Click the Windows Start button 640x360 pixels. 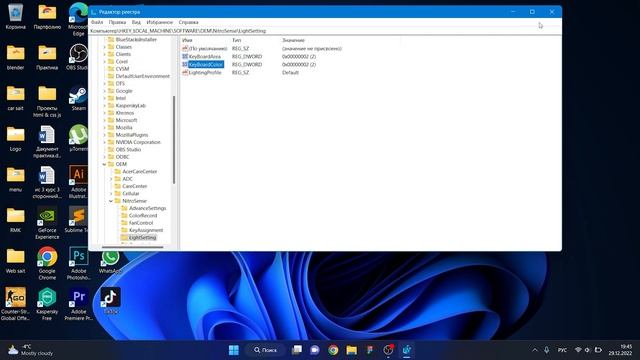(234, 350)
